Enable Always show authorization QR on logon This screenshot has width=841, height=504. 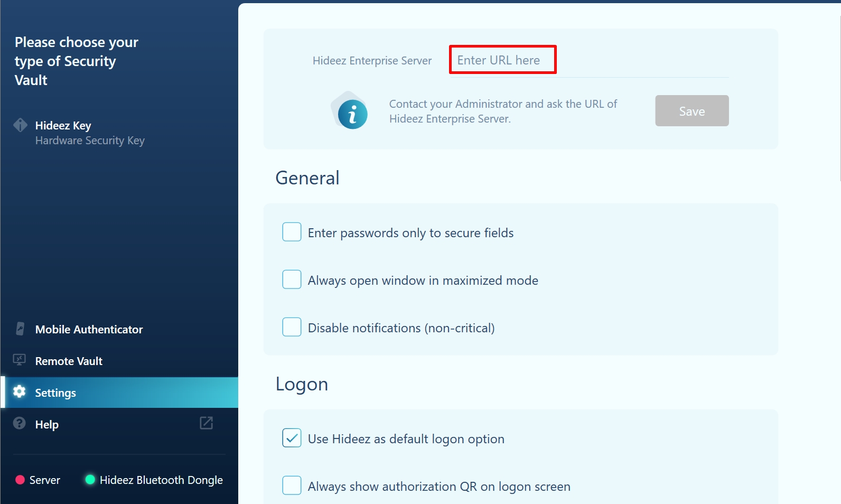pyautogui.click(x=292, y=486)
